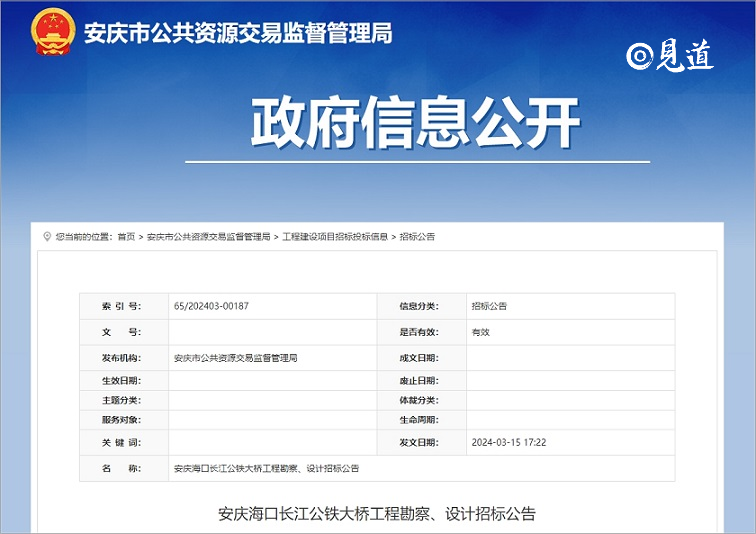Go to 安庆市公共资源交易监督管理局 in the breadcrumb

point(208,237)
